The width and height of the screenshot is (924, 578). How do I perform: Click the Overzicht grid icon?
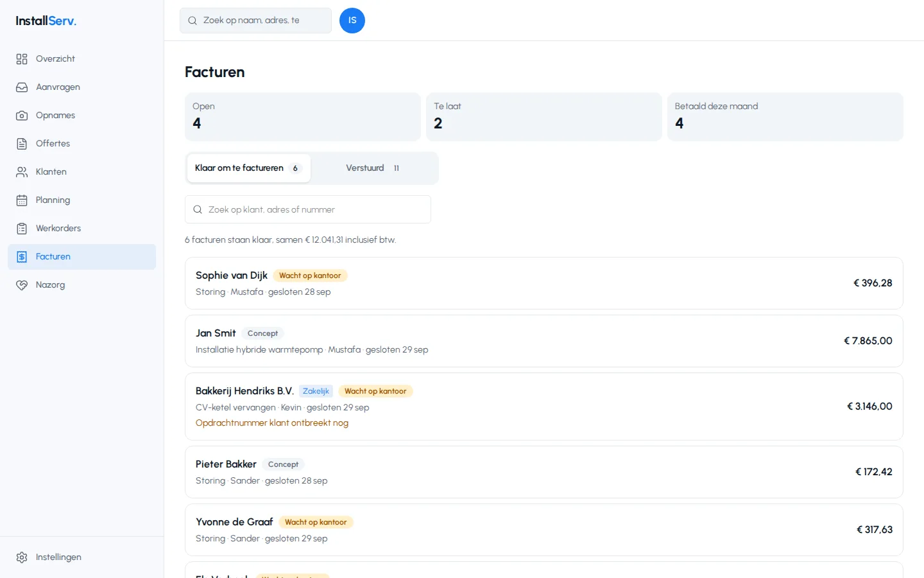coord(22,59)
